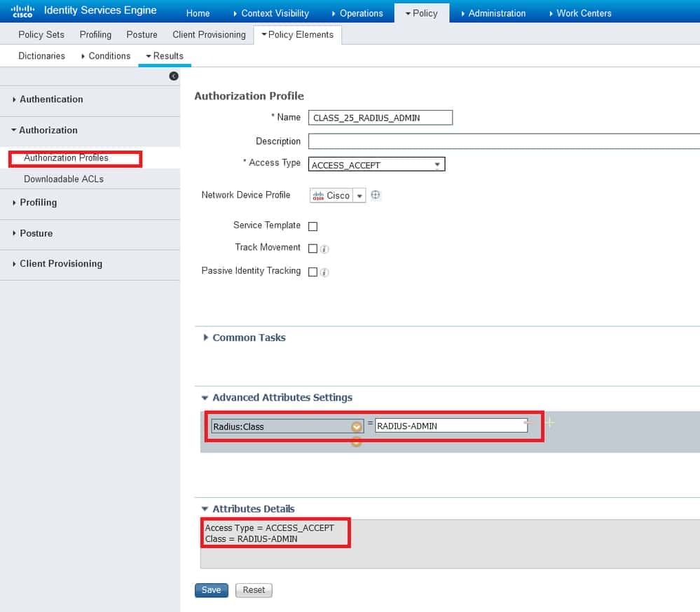Switch to Profiling in second-level navigation
The height and width of the screenshot is (612, 700).
point(95,34)
